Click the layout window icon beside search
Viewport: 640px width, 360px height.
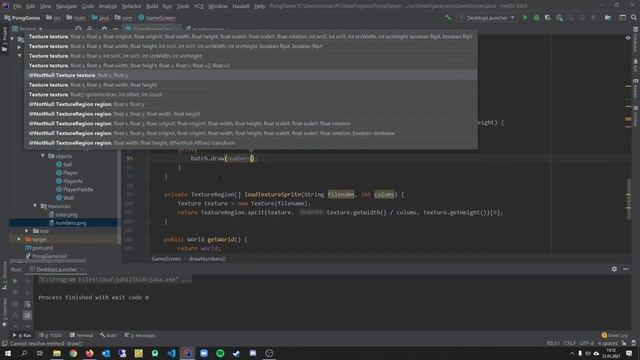coord(622,18)
